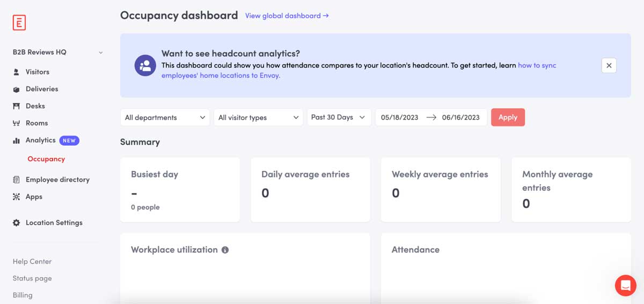644x304 pixels.
Task: Go to Rooms section
Action: pos(36,123)
